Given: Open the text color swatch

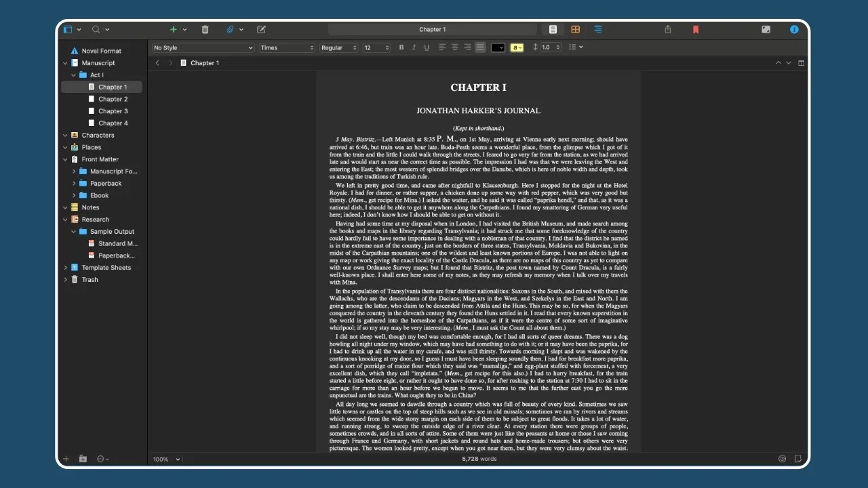Looking at the screenshot, I should point(498,47).
